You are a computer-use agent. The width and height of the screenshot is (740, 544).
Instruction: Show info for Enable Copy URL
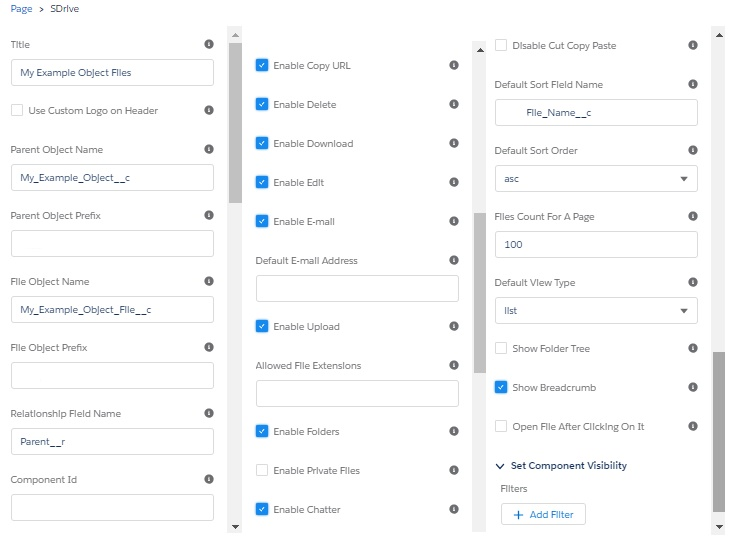pos(454,65)
